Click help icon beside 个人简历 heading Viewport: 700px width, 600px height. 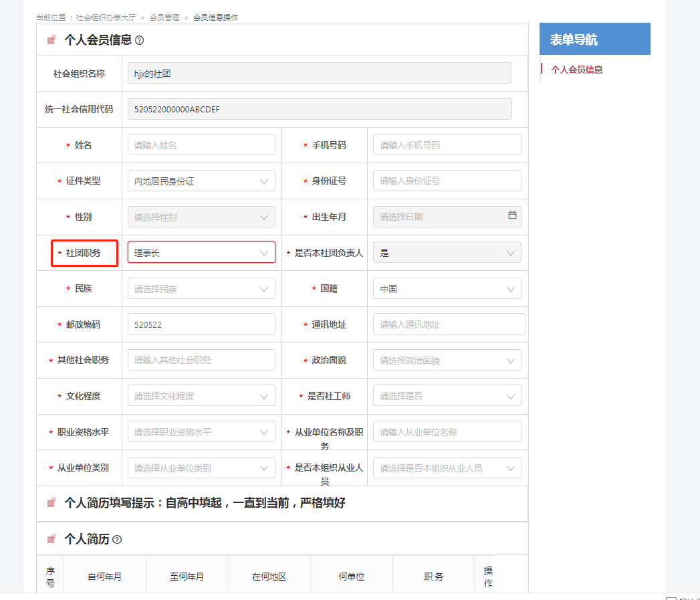point(117,539)
